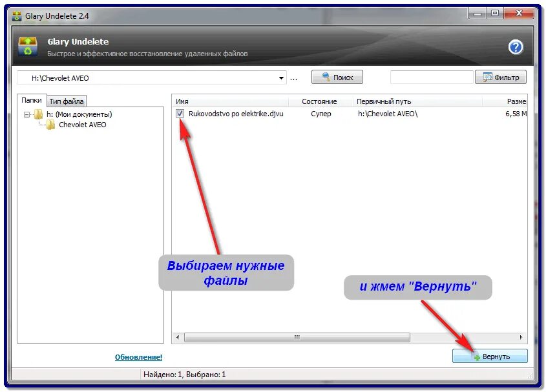
Task: Select the h: (Мои документы) tree item
Action: 79,114
